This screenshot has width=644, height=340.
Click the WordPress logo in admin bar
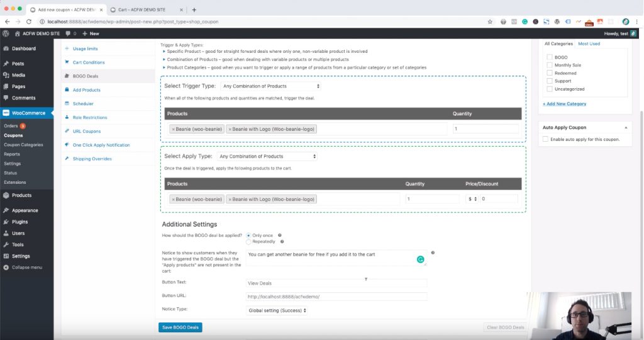click(6, 33)
